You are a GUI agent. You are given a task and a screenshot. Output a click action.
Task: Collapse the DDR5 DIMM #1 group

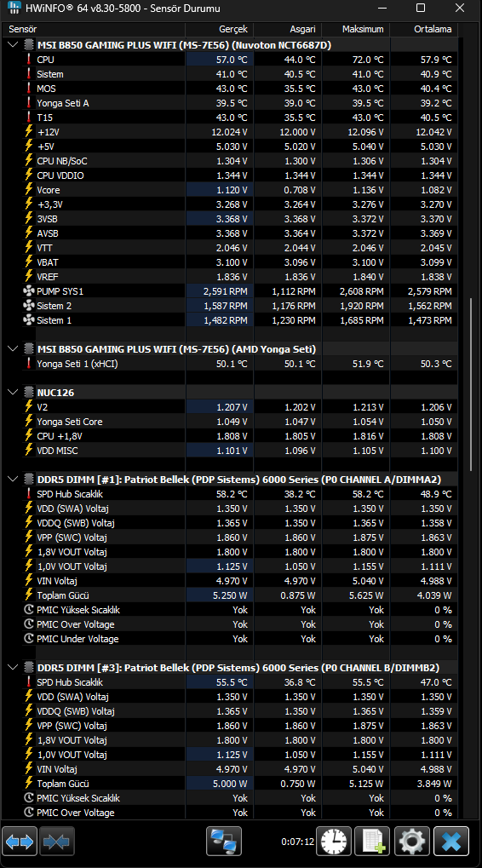12,479
